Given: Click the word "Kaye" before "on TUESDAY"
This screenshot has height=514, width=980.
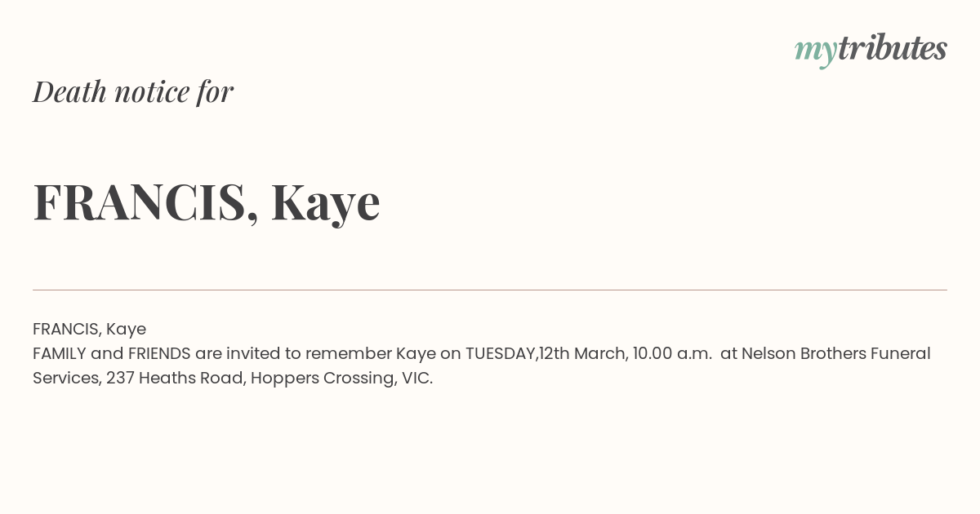Looking at the screenshot, I should click(x=416, y=354).
